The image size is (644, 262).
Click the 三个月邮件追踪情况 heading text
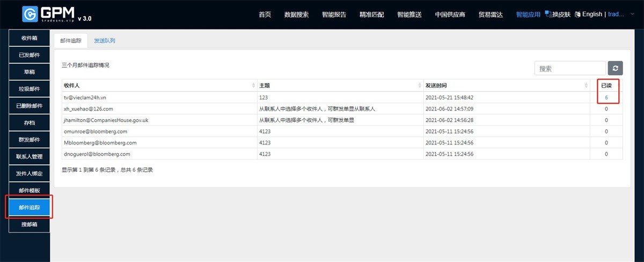[85, 65]
